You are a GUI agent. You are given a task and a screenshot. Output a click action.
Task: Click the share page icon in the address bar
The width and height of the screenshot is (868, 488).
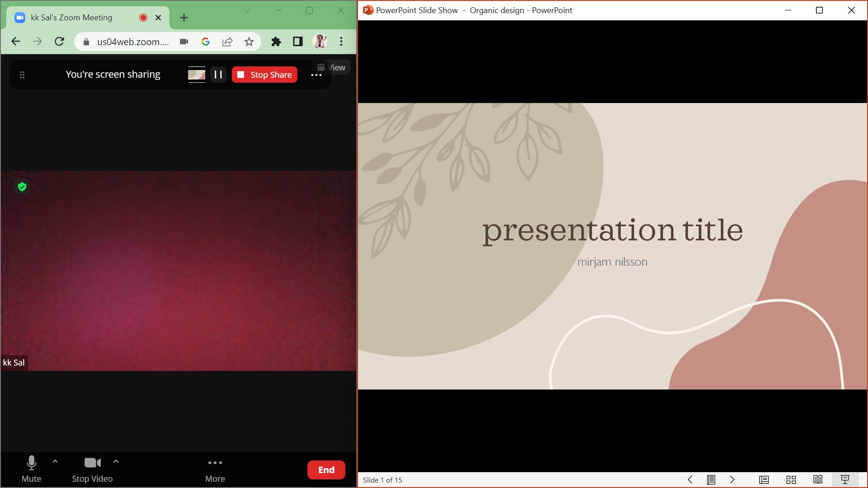[227, 42]
